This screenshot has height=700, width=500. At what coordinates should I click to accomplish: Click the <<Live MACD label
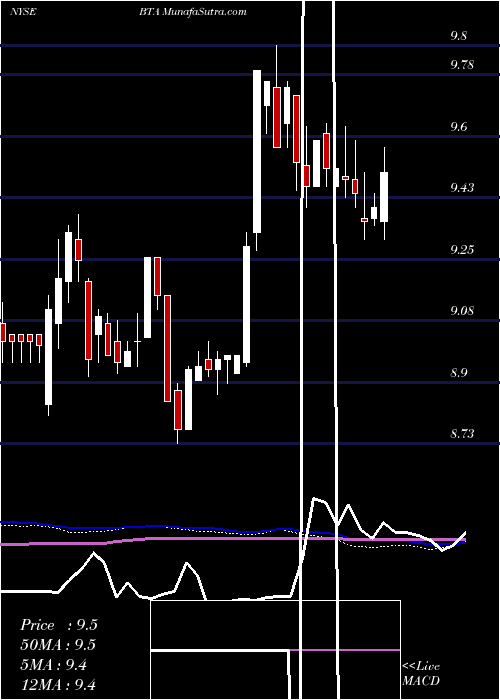(421, 674)
